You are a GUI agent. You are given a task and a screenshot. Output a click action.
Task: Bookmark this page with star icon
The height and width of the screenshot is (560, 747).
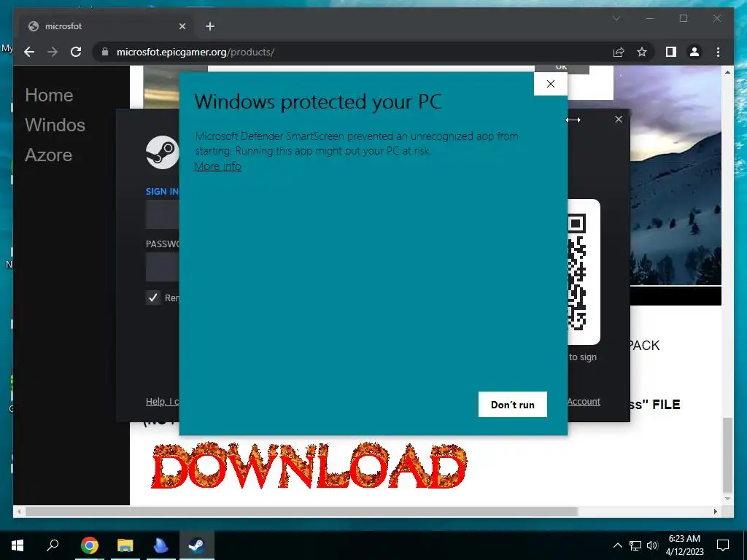coord(642,52)
